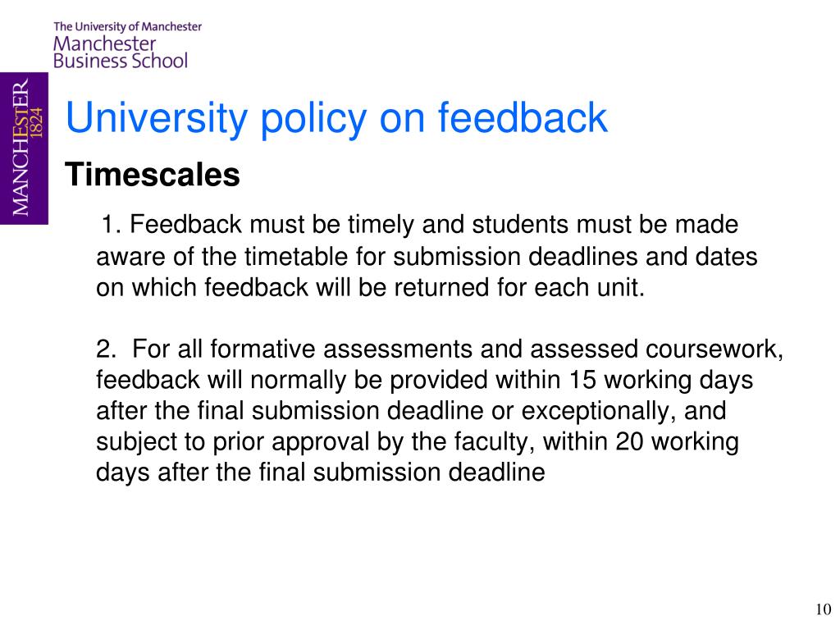Click the '1824' year on the banner
This screenshot has height=630, width=840.
tap(36, 122)
